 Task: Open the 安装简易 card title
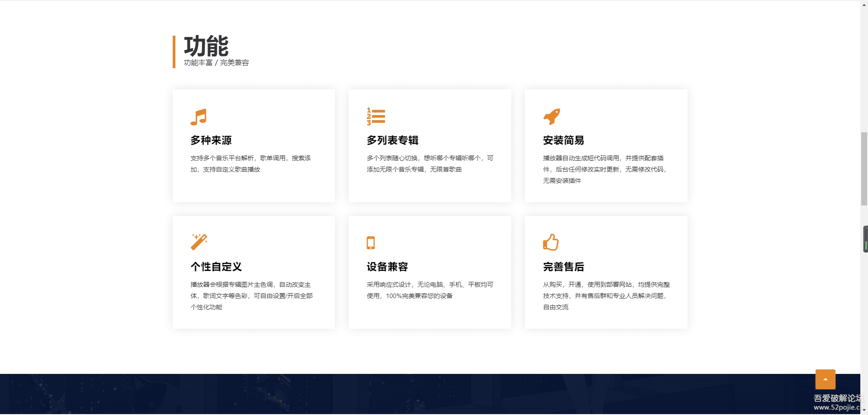point(563,140)
